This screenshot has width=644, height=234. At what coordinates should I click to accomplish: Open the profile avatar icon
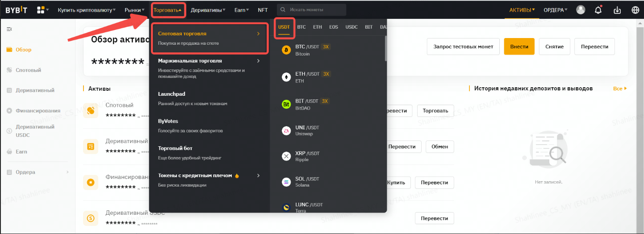(x=581, y=10)
